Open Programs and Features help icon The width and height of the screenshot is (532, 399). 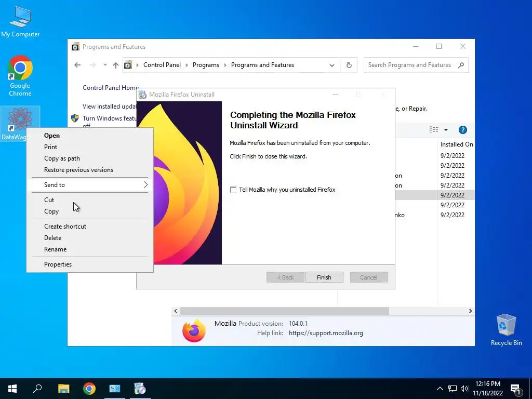462,129
